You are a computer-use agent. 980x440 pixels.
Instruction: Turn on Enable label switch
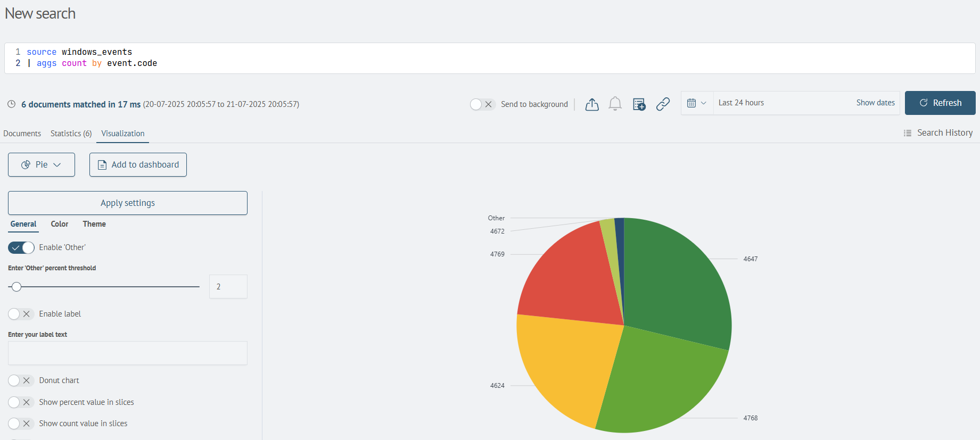coord(21,314)
